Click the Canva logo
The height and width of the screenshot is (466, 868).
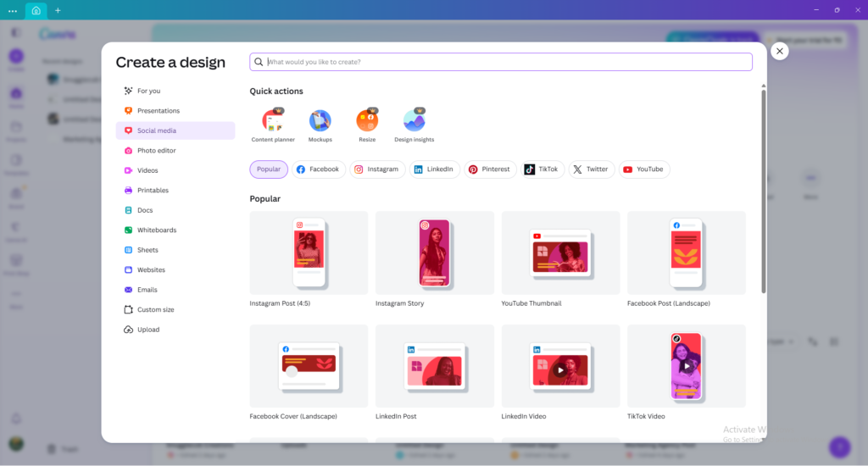pos(58,34)
